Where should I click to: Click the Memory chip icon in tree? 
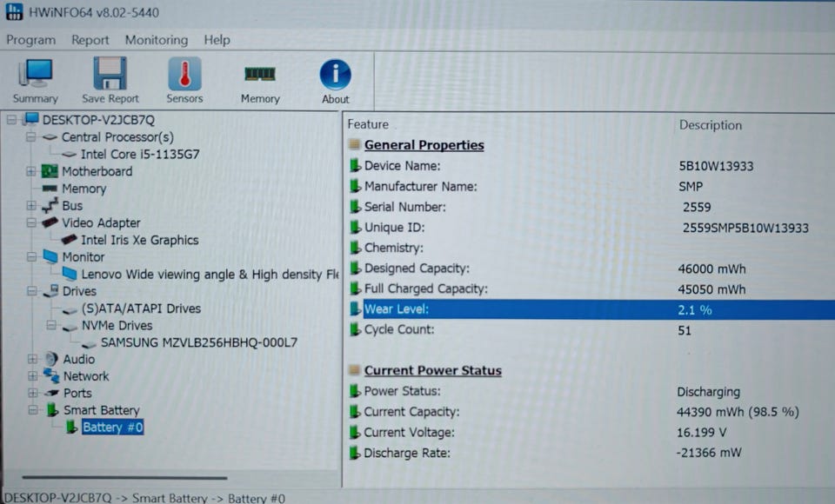(50, 188)
